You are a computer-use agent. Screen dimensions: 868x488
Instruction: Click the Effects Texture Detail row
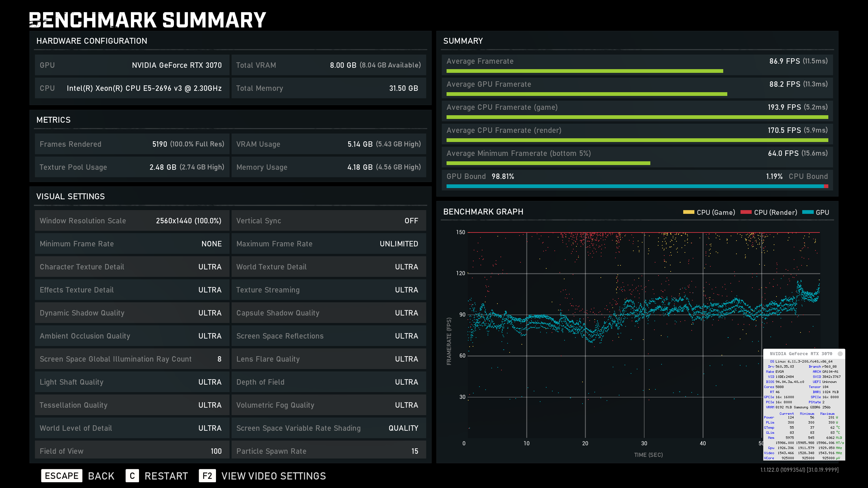tap(132, 290)
